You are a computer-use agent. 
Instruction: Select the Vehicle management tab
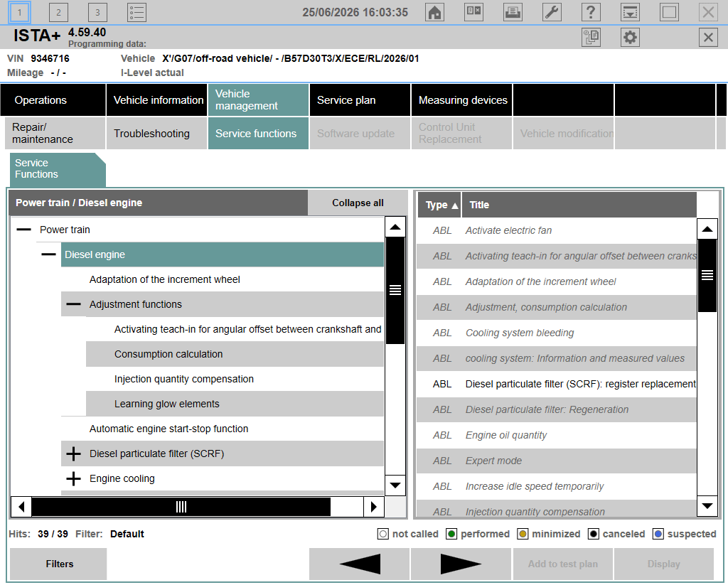pyautogui.click(x=258, y=100)
